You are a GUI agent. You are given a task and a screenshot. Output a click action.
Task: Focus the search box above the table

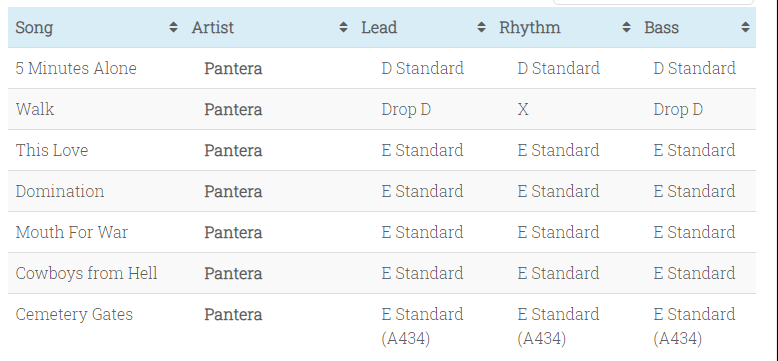click(653, 2)
